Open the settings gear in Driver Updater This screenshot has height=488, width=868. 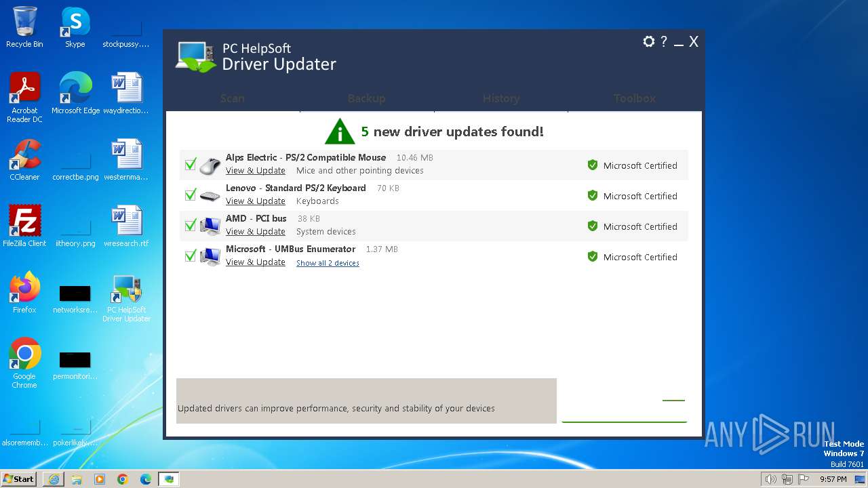point(649,42)
